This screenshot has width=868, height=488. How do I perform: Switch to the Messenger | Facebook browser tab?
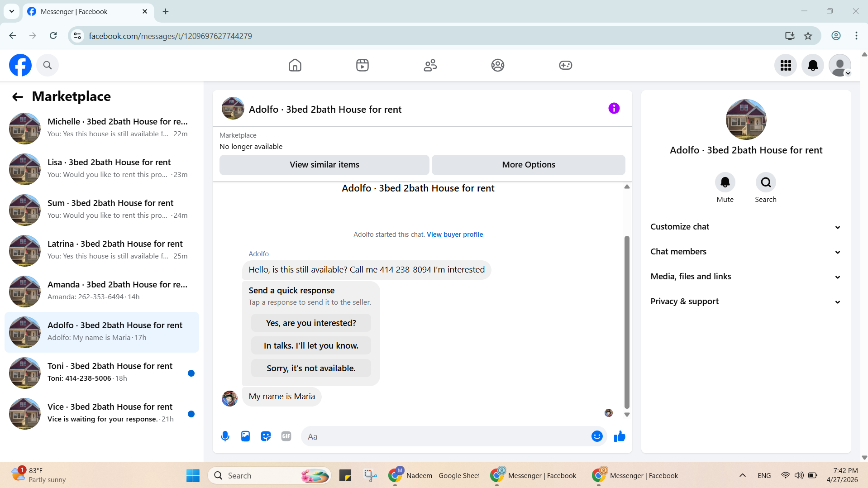(88, 12)
